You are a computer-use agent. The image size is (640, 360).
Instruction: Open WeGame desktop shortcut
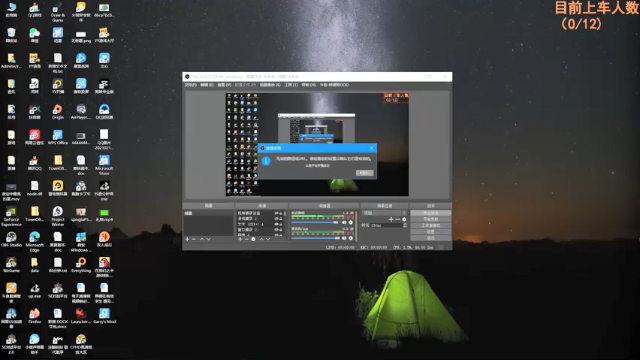pyautogui.click(x=11, y=265)
